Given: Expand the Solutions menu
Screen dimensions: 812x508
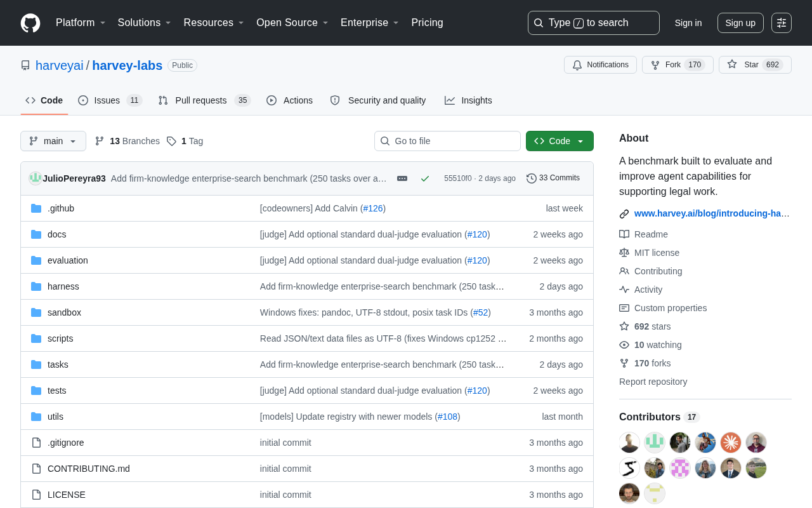Looking at the screenshot, I should (x=145, y=23).
